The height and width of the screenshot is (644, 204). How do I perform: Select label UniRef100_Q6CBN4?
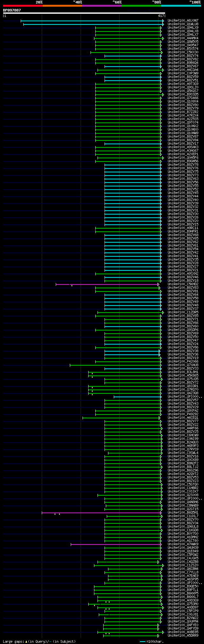tap(183, 569)
